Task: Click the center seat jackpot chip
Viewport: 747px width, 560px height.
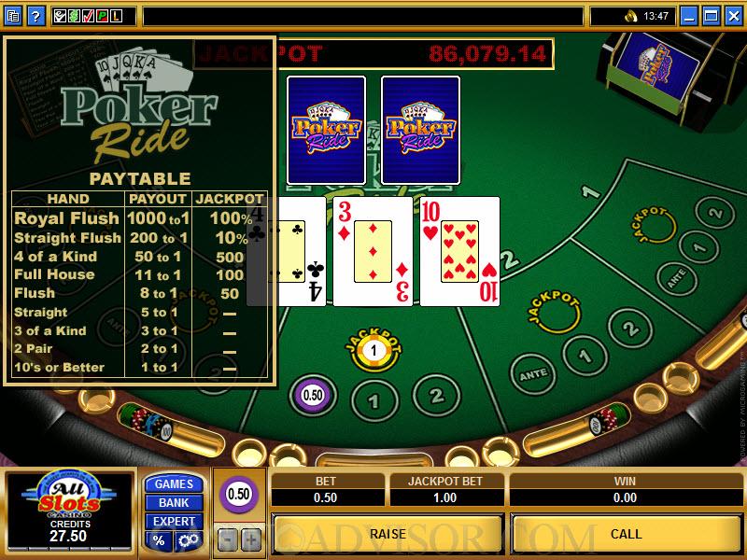Action: click(x=373, y=351)
